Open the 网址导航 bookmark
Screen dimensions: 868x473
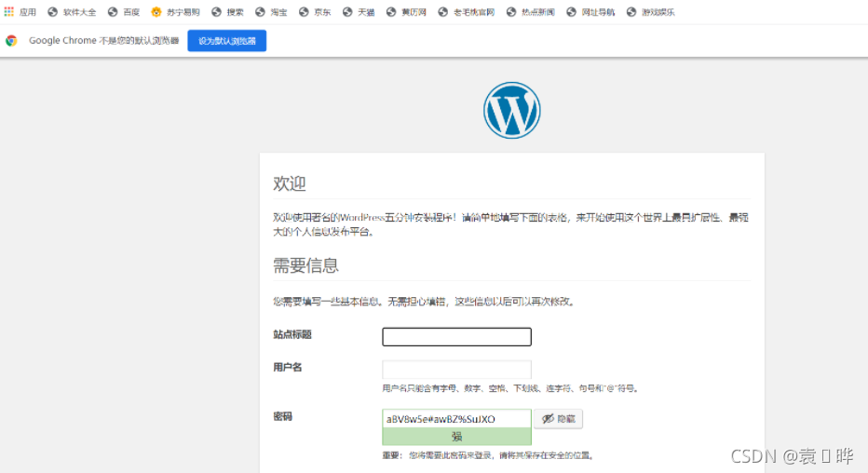590,11
